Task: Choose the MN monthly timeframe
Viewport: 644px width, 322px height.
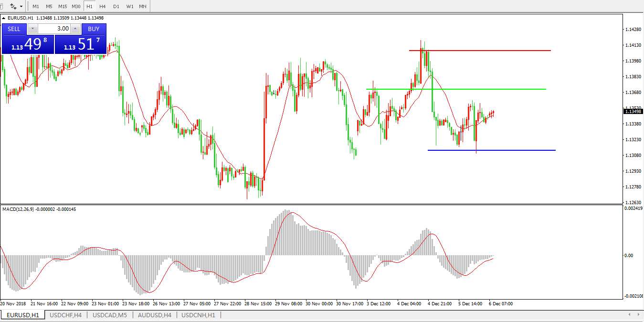Action: [x=142, y=7]
